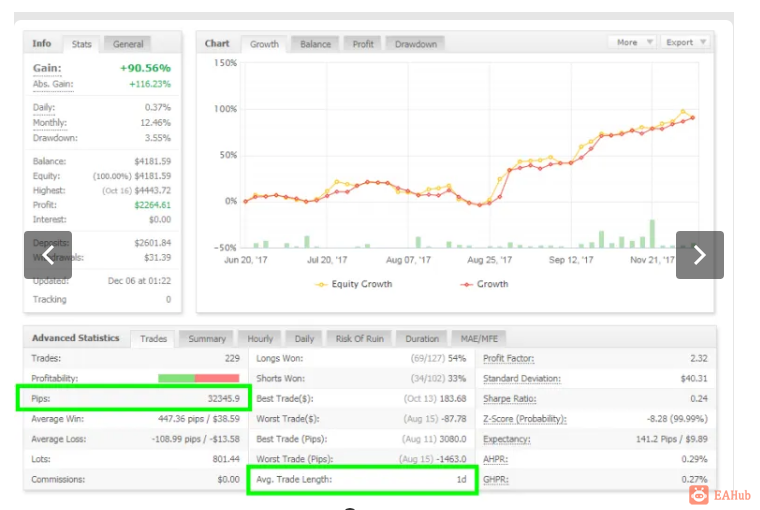Advance to next image with right arrow
The image size is (760, 510).
pos(699,255)
